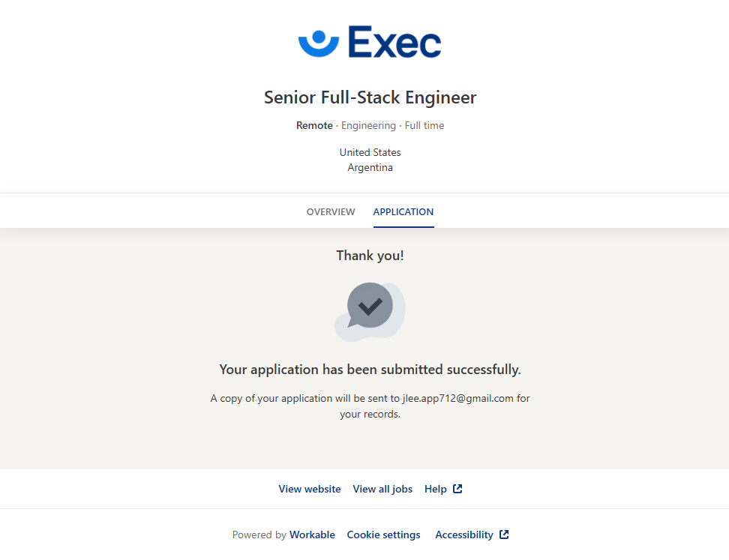Open the View website link

point(310,489)
